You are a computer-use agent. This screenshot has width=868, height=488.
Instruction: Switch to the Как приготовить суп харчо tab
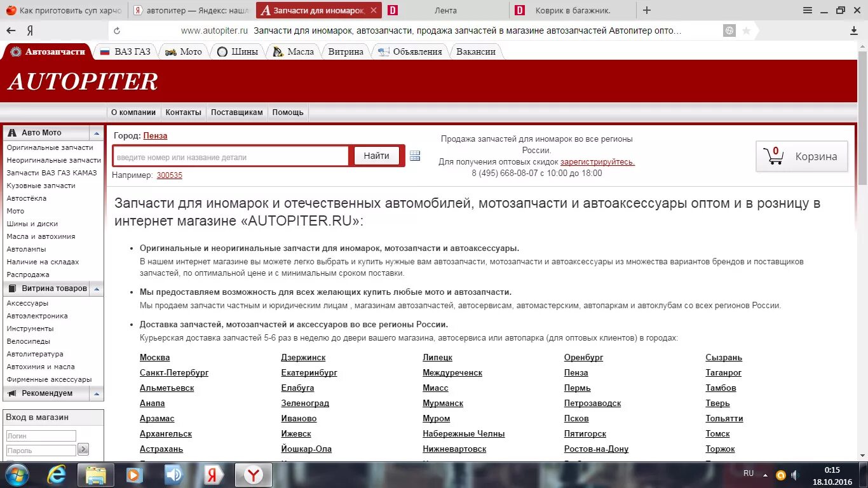(x=64, y=10)
